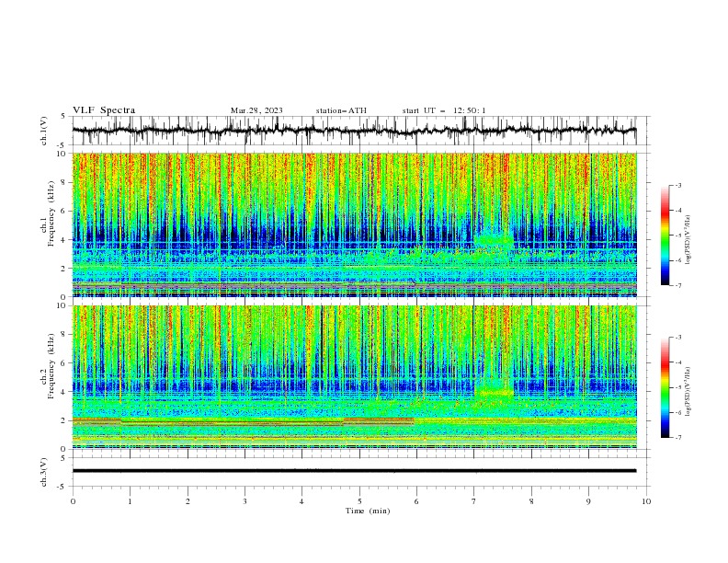Click time axis tick label "1"
Screen dimensions: 728x563
click(x=131, y=501)
